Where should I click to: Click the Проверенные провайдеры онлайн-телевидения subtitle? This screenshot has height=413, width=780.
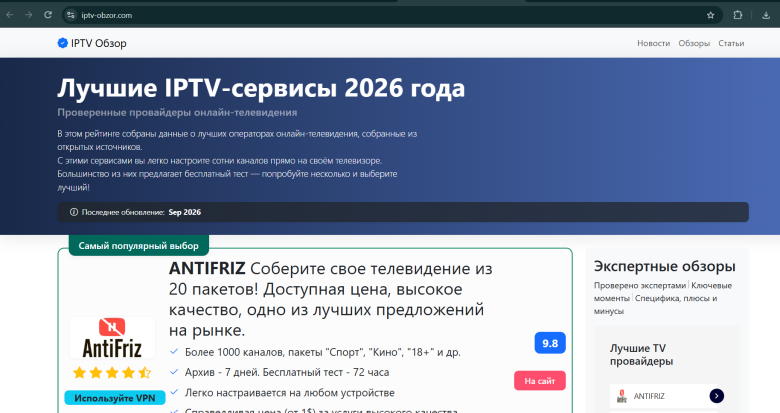click(x=177, y=112)
